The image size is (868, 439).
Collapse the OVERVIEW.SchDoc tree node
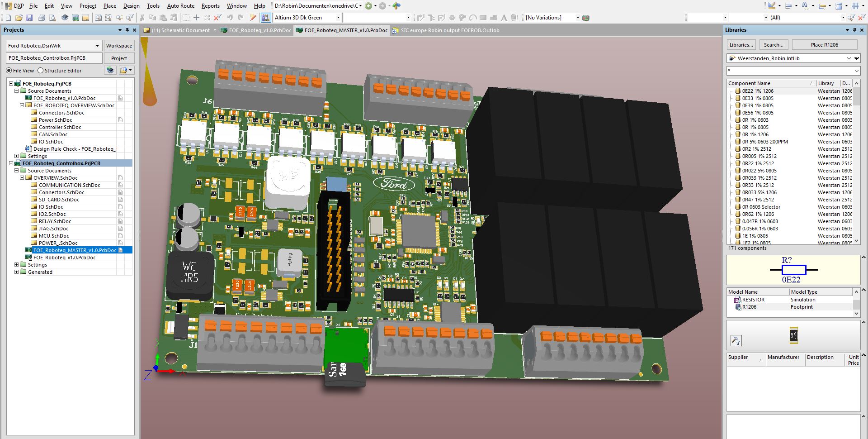pyautogui.click(x=22, y=178)
